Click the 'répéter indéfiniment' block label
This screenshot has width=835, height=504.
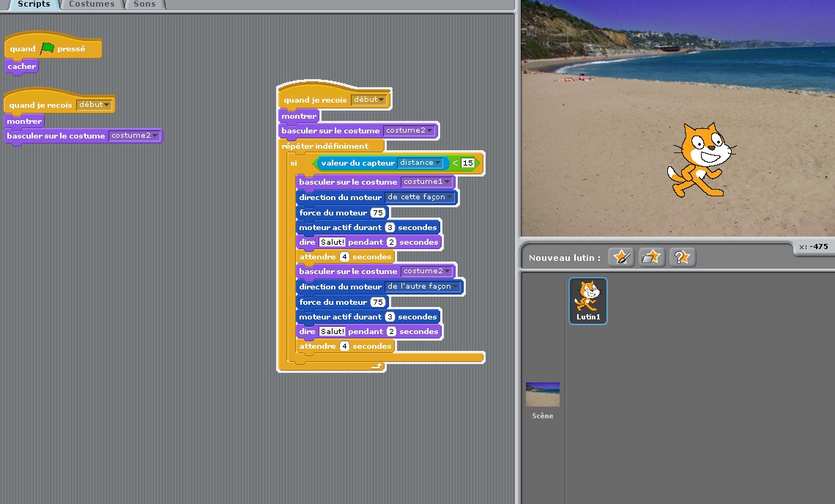point(324,146)
